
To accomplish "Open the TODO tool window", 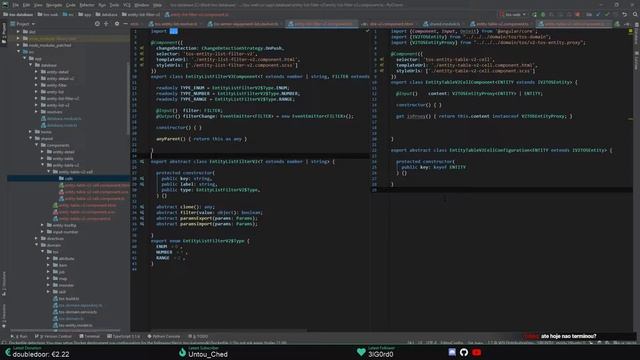I will pyautogui.click(x=199, y=336).
